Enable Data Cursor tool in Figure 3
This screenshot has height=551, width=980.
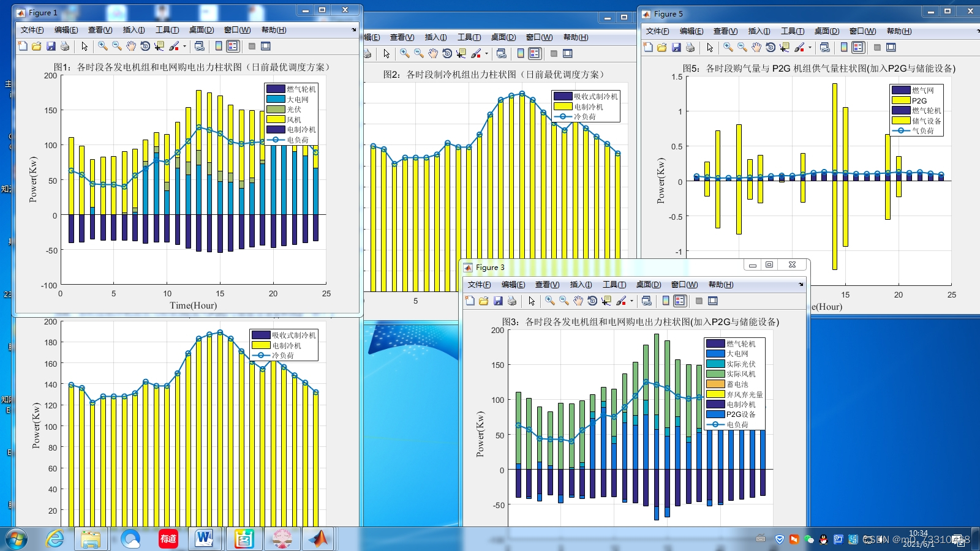pos(606,301)
